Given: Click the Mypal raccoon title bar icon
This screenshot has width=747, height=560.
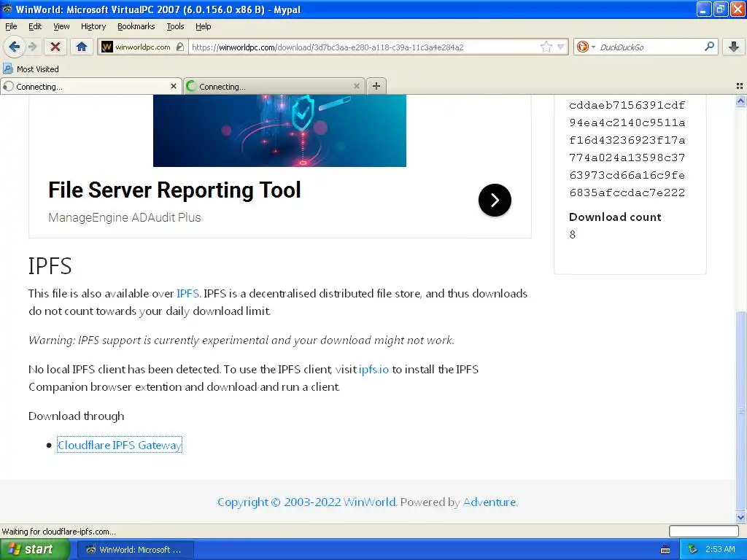Looking at the screenshot, I should click(x=7, y=9).
